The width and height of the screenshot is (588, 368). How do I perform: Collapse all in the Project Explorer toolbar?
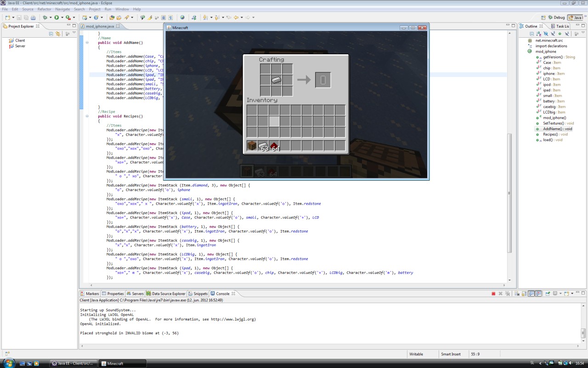click(51, 34)
